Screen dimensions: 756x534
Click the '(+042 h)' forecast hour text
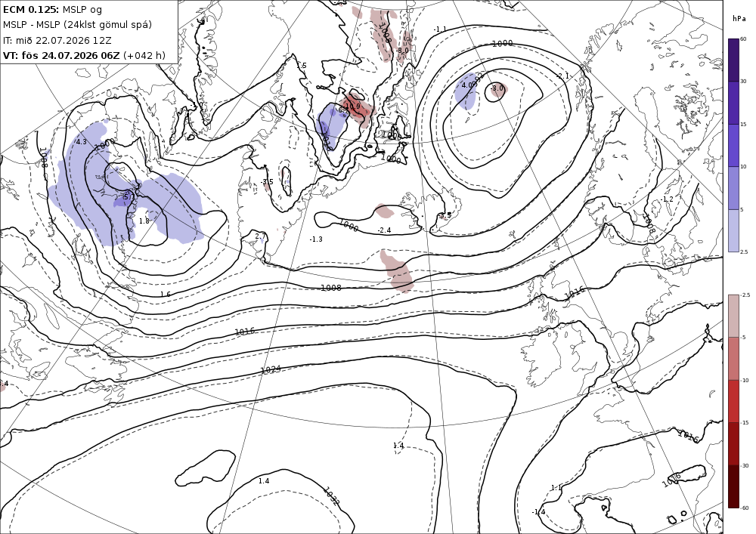pyautogui.click(x=144, y=55)
